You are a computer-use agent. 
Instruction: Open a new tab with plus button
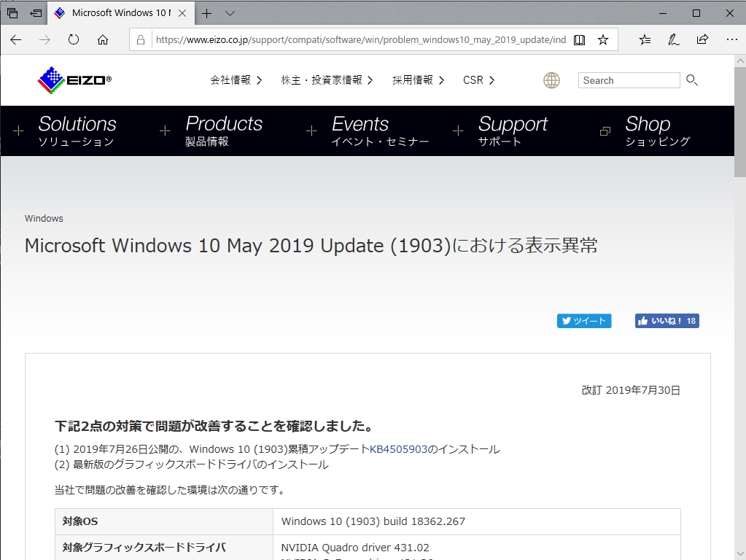pos(206,13)
